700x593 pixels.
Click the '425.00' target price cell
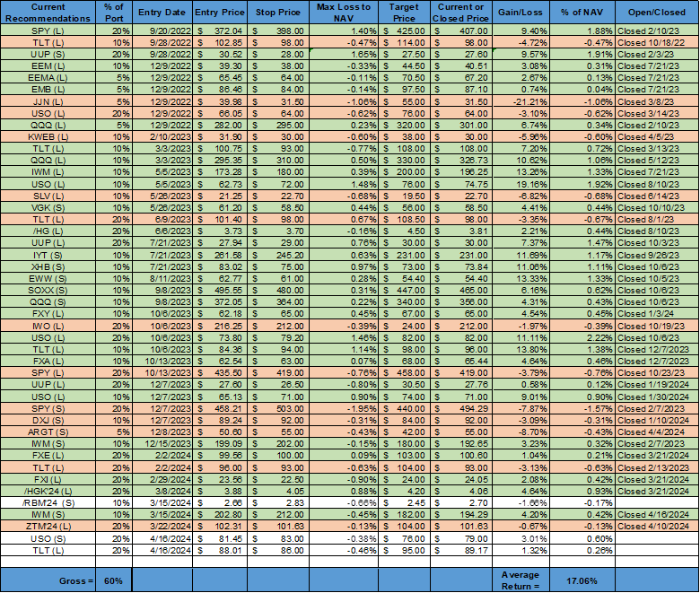pos(404,31)
